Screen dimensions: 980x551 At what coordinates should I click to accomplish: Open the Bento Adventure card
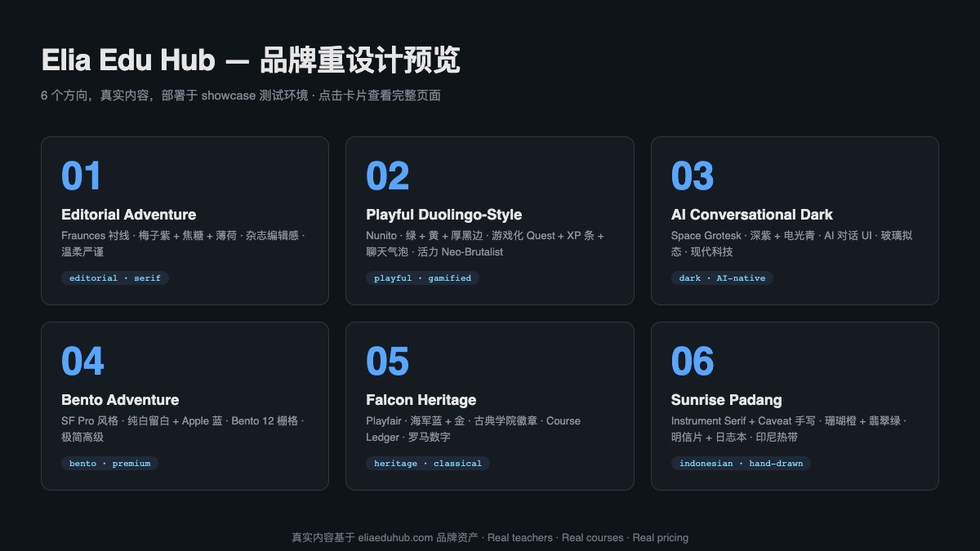pos(185,406)
